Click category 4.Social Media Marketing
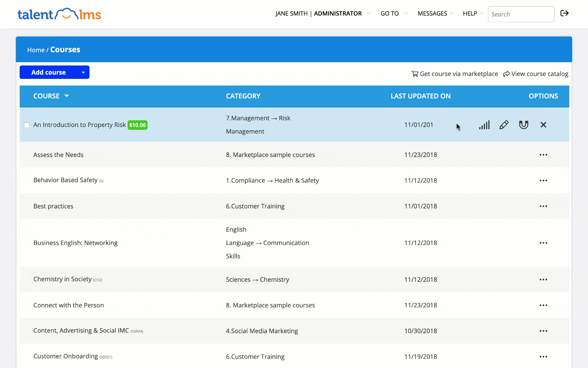588x368 pixels. pyautogui.click(x=262, y=331)
